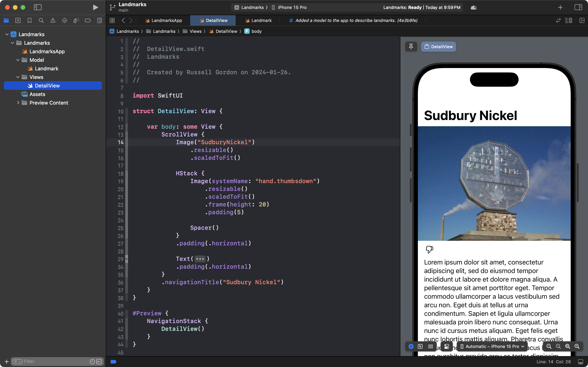Toggle the navigator sidebar visibility

click(x=38, y=7)
